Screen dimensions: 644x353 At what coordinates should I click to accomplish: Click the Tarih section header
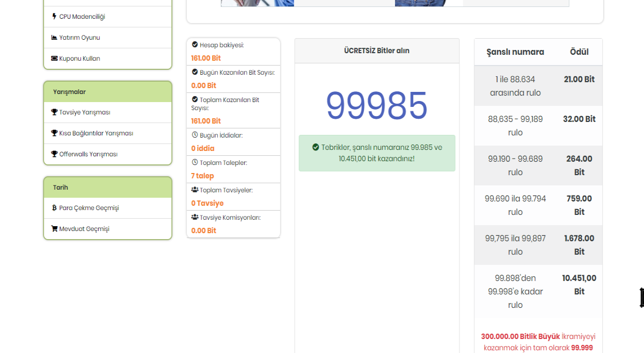[x=107, y=188]
